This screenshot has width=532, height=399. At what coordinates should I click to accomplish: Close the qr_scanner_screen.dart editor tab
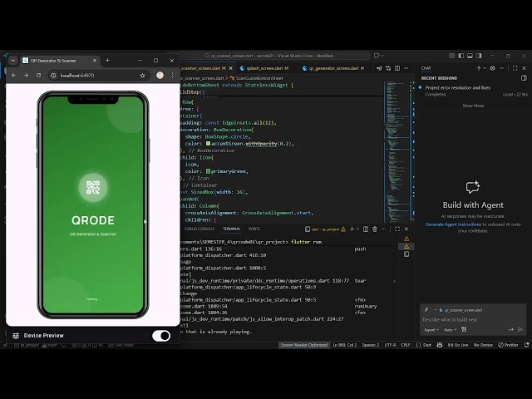(x=231, y=68)
